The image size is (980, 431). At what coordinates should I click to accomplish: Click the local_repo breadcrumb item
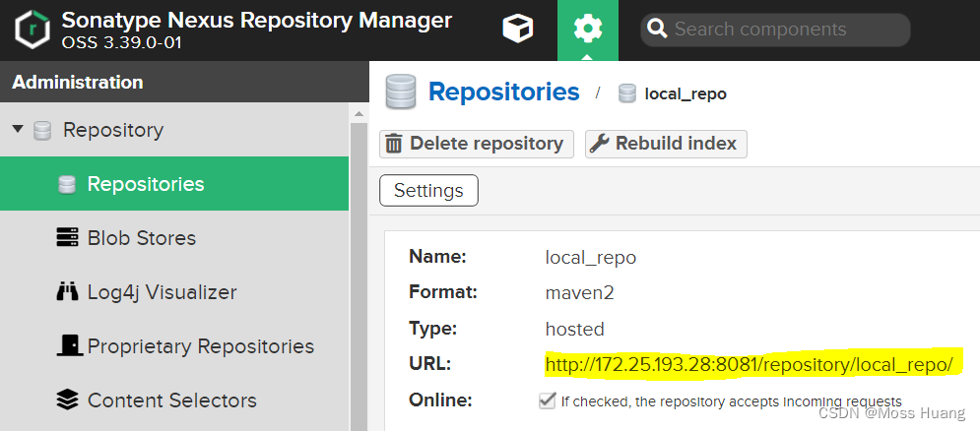tap(686, 94)
